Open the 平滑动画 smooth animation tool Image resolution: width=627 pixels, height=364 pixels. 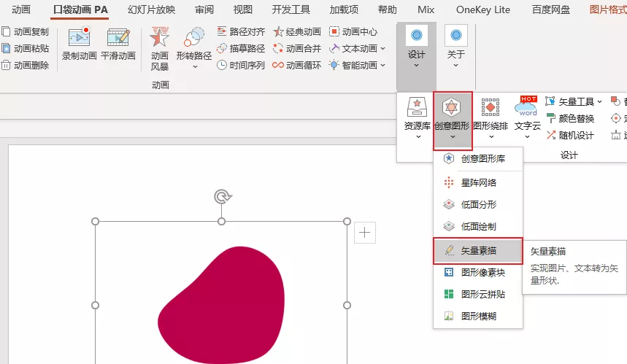click(x=118, y=44)
